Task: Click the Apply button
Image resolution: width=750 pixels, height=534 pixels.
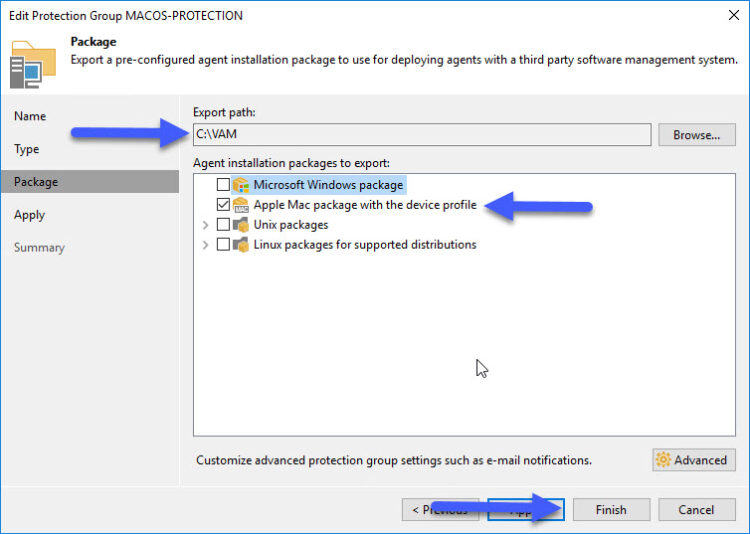Action: 526,510
